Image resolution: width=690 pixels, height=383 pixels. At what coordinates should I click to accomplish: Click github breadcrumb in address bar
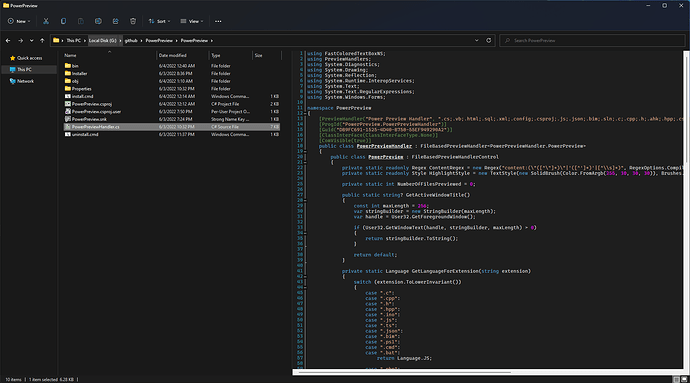131,41
